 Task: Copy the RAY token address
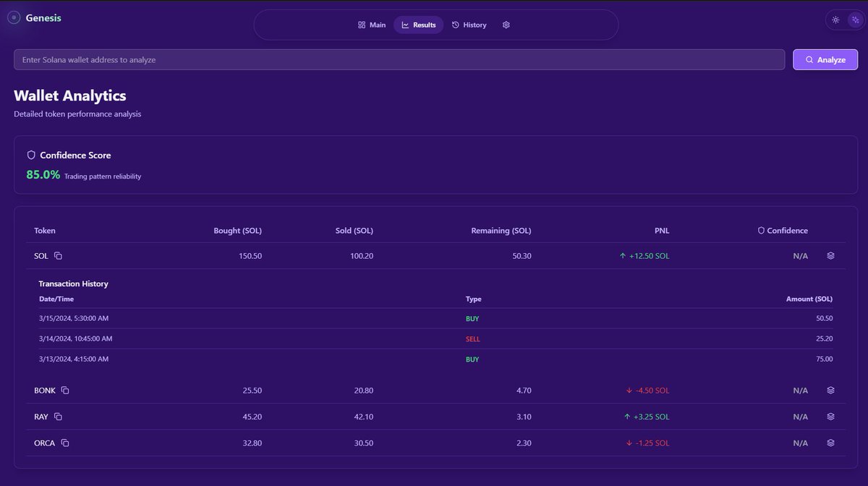point(59,417)
